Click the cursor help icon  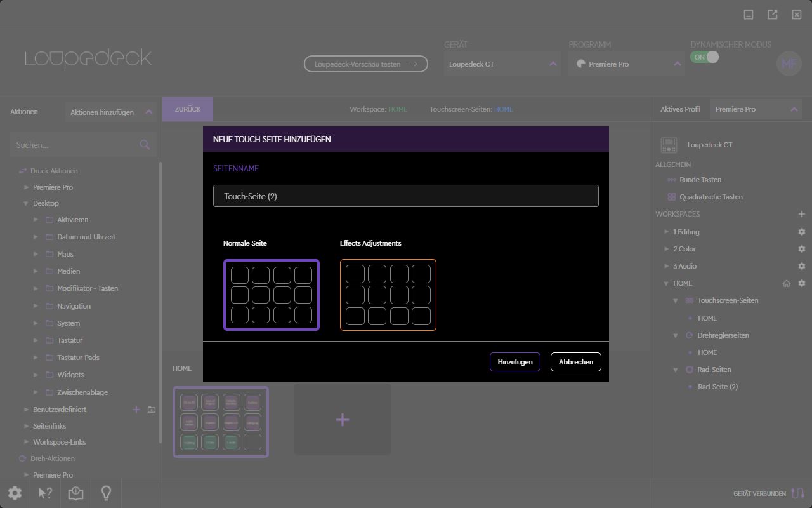[45, 493]
